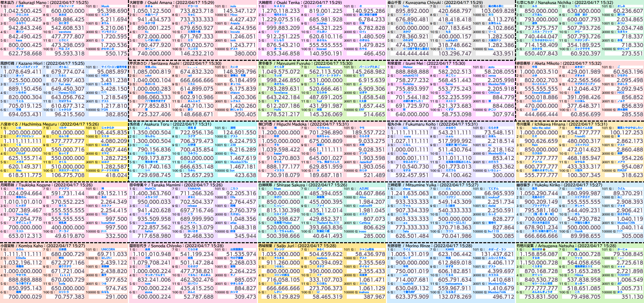Click the Sakuragi Mano ranking header
This screenshot has width=644, height=303.
pyautogui.click(x=45, y=3)
